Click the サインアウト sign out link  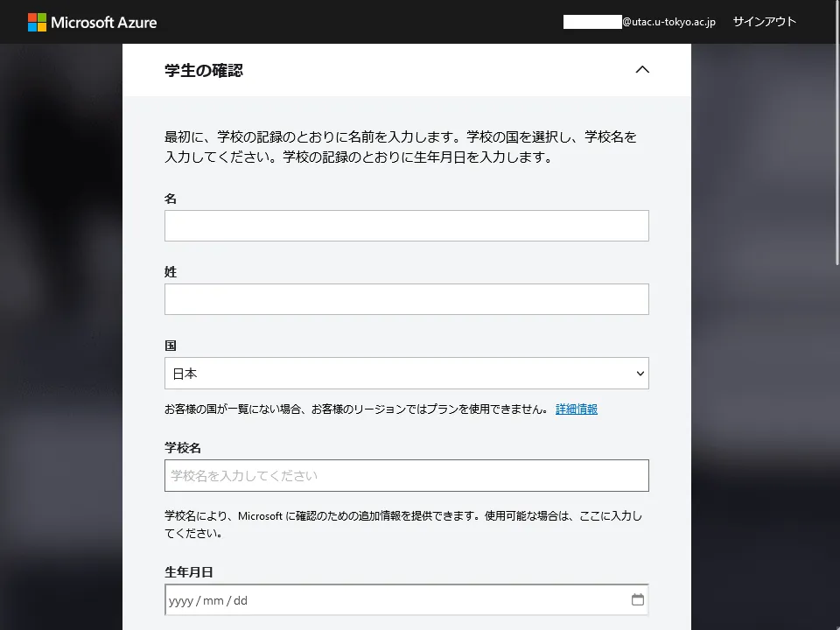pos(764,22)
